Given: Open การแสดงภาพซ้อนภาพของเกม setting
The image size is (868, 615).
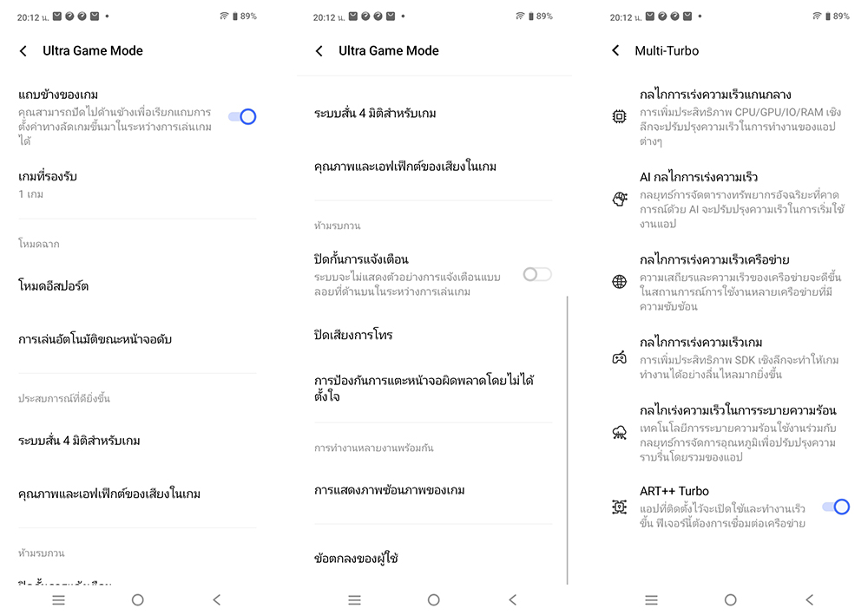Looking at the screenshot, I should click(x=433, y=490).
